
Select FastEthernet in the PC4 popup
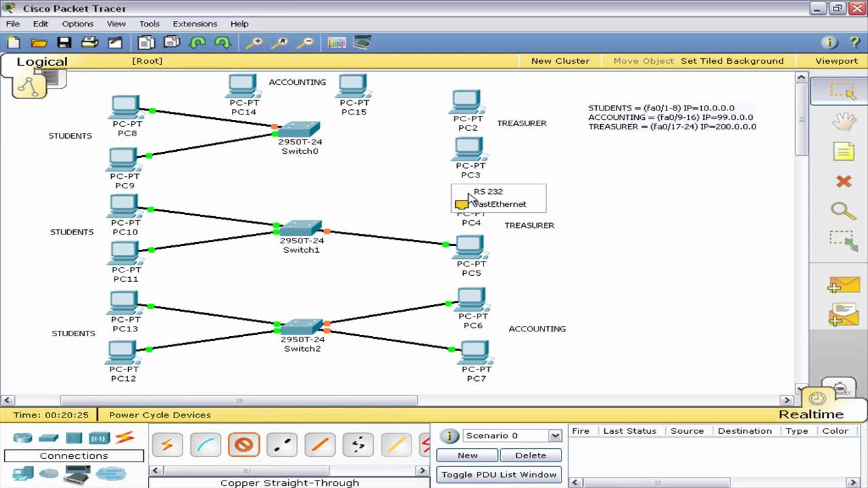(499, 204)
